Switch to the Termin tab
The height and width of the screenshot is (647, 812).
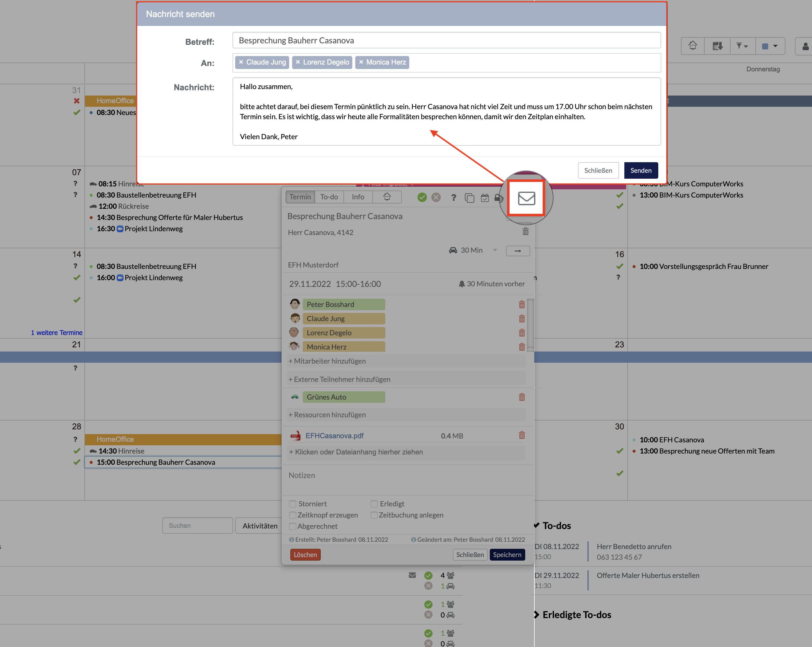[300, 197]
